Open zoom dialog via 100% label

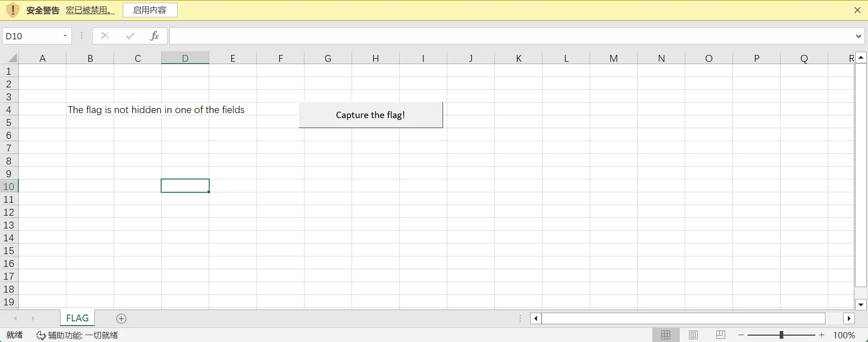(844, 335)
